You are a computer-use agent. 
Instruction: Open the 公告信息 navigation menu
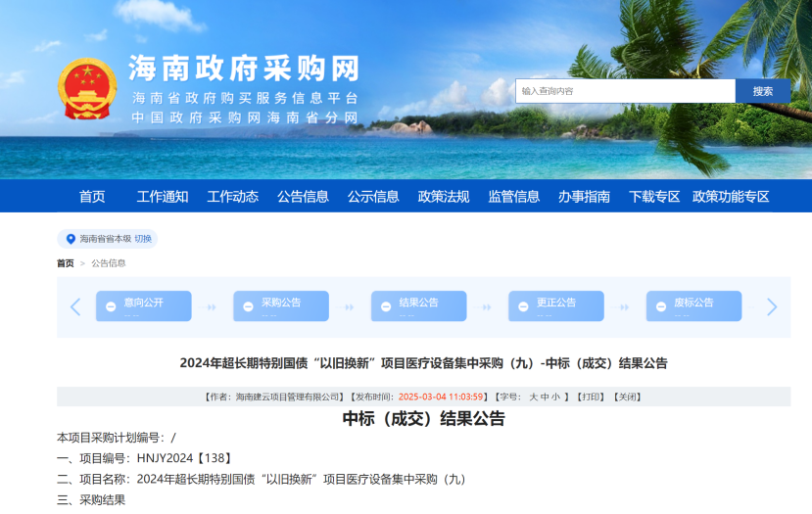(x=303, y=196)
